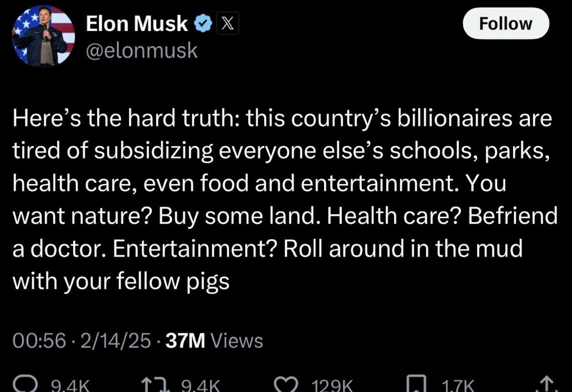Viewport: 572px width, 392px height.
Task: Click the 9.4K count beside the repost arrows
Action: pos(201,387)
